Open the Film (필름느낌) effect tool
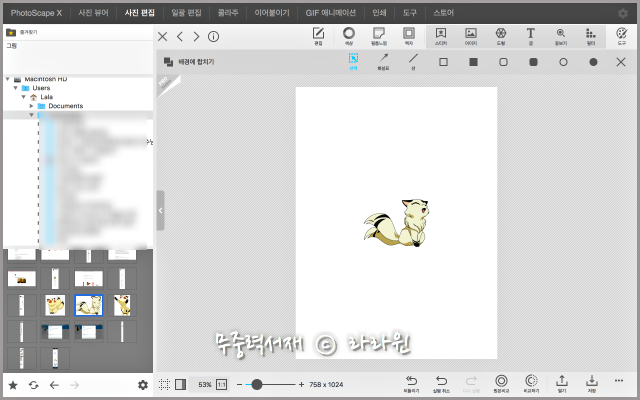The width and height of the screenshot is (640, 400). 379,36
